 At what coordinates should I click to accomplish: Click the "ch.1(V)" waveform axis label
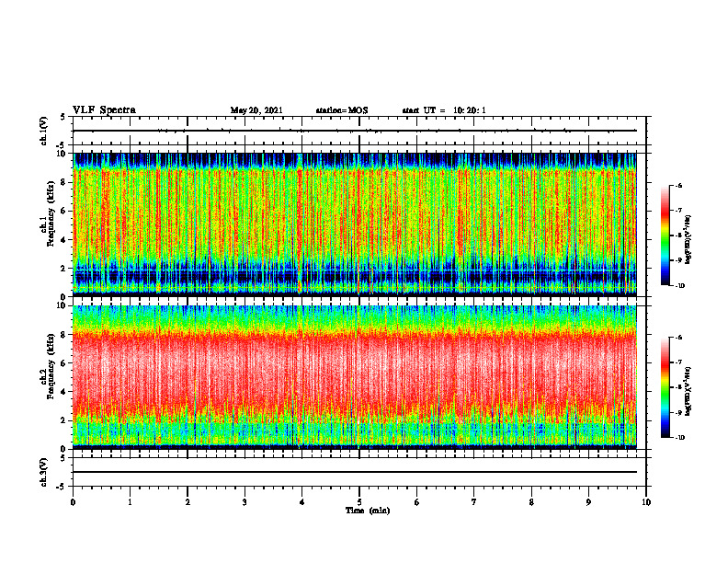click(x=43, y=131)
